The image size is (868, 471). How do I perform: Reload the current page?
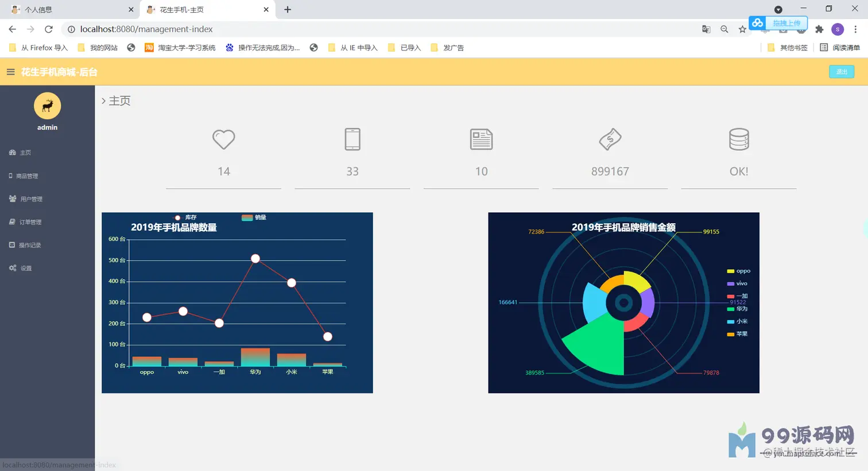[49, 29]
